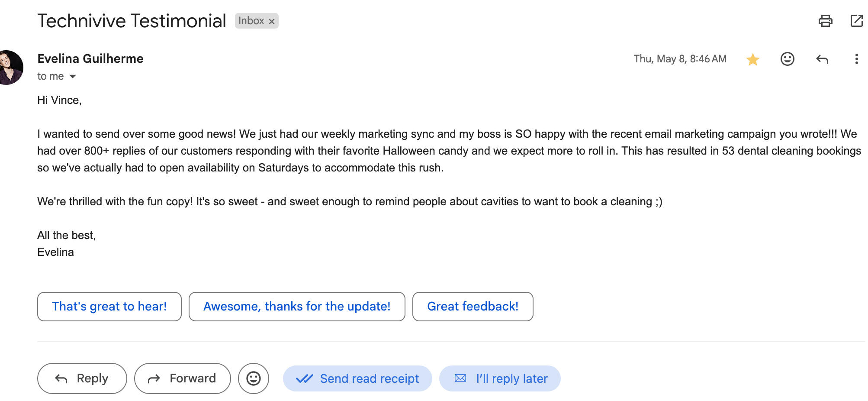Forward this email using the Forward button
Screen dimensions: 868x401
[182, 378]
